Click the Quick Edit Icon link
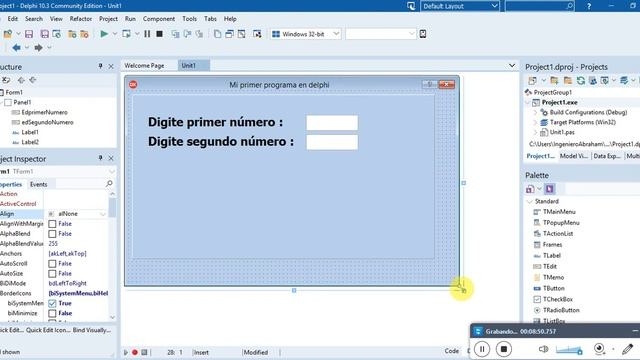The image size is (640, 360). [x=48, y=330]
